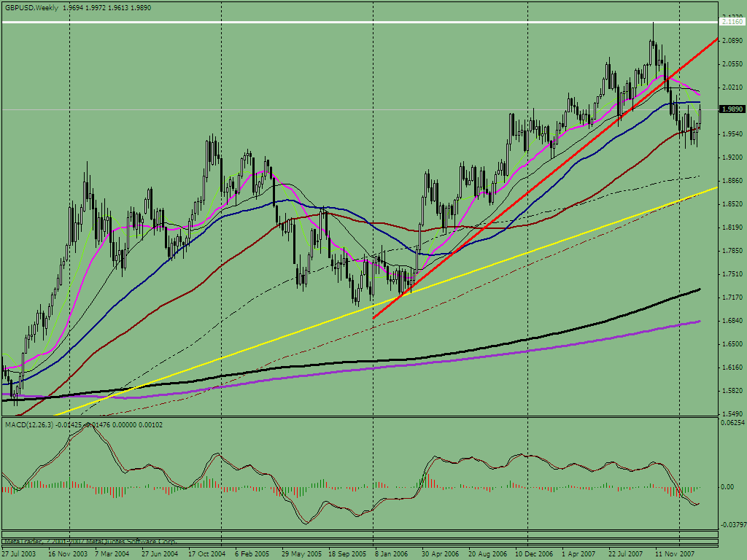Click the 2.0210 price scale value
Viewport: 747px width, 560px height.
(732, 87)
